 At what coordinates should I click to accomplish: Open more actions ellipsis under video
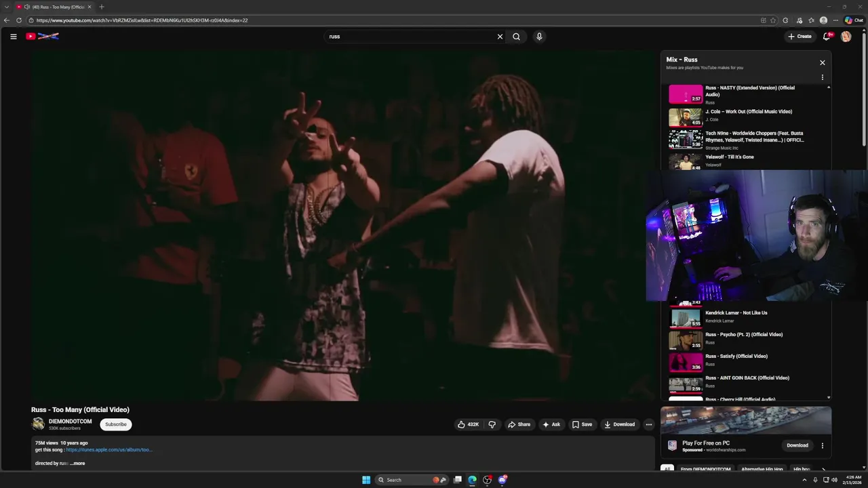(649, 424)
